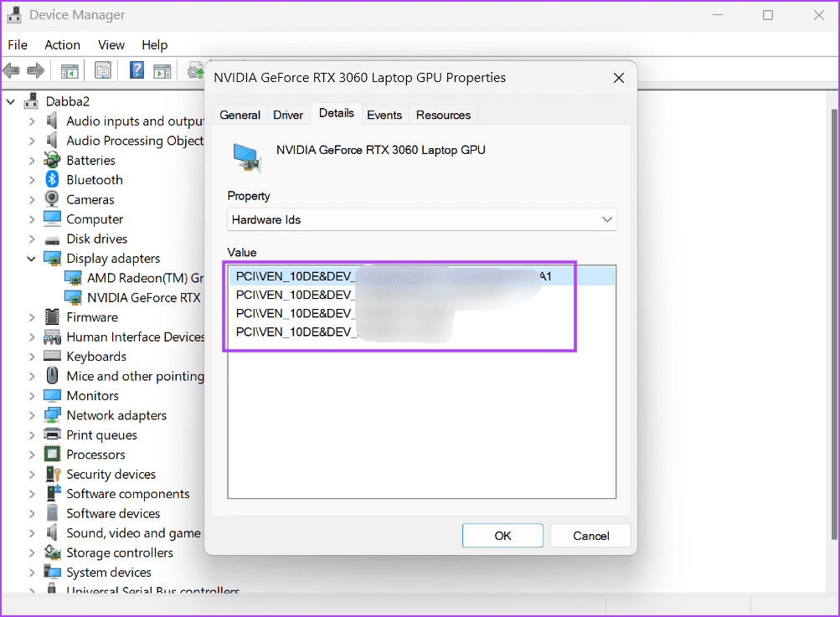Viewport: 840px width, 617px height.
Task: Switch to the Driver tab
Action: coord(287,115)
